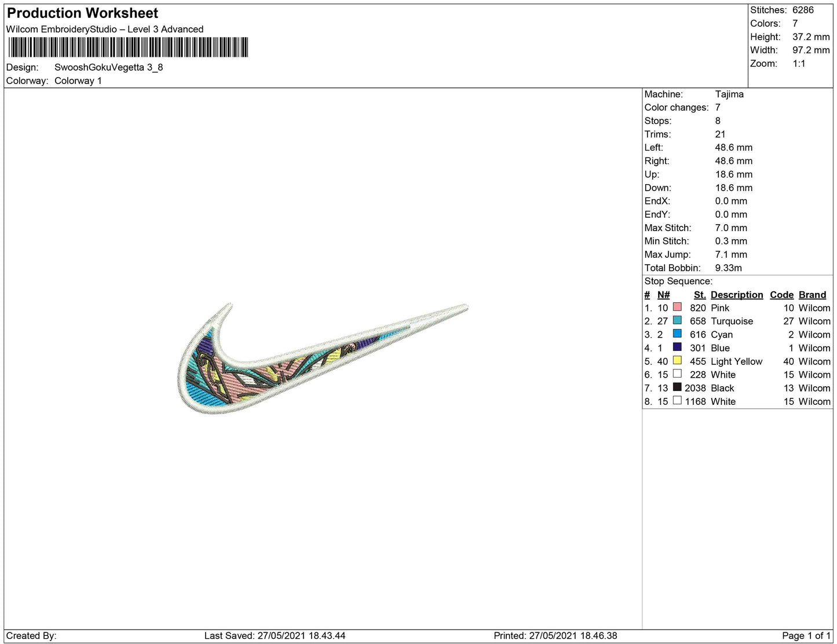This screenshot has width=837, height=644.
Task: Select the Width value 97.2 mm
Action: [811, 50]
